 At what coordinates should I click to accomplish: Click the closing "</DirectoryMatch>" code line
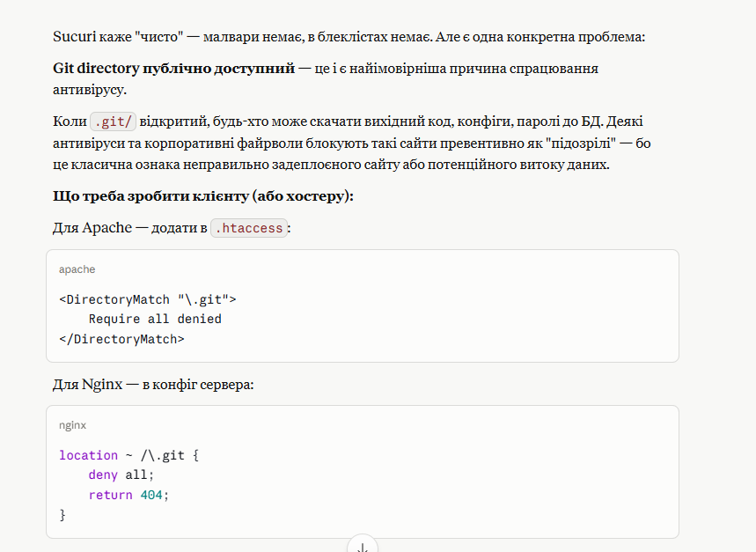tap(122, 338)
